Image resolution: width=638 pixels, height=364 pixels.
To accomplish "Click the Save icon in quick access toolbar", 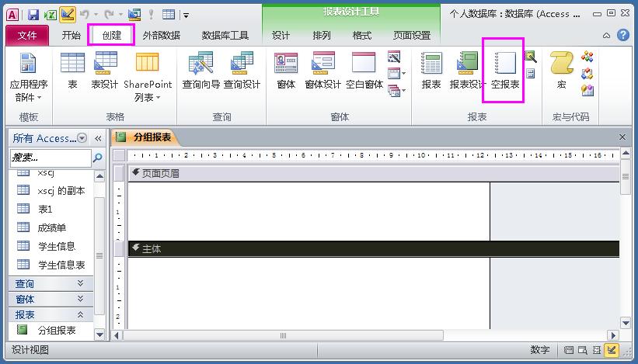I will click(x=33, y=15).
